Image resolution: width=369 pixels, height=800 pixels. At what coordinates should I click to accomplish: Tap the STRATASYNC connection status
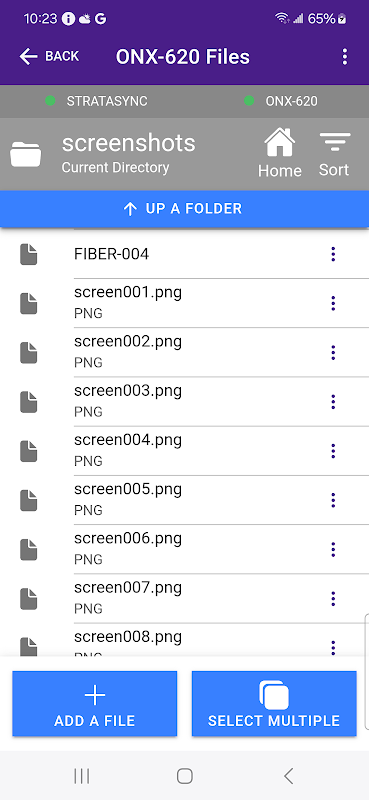(96, 101)
